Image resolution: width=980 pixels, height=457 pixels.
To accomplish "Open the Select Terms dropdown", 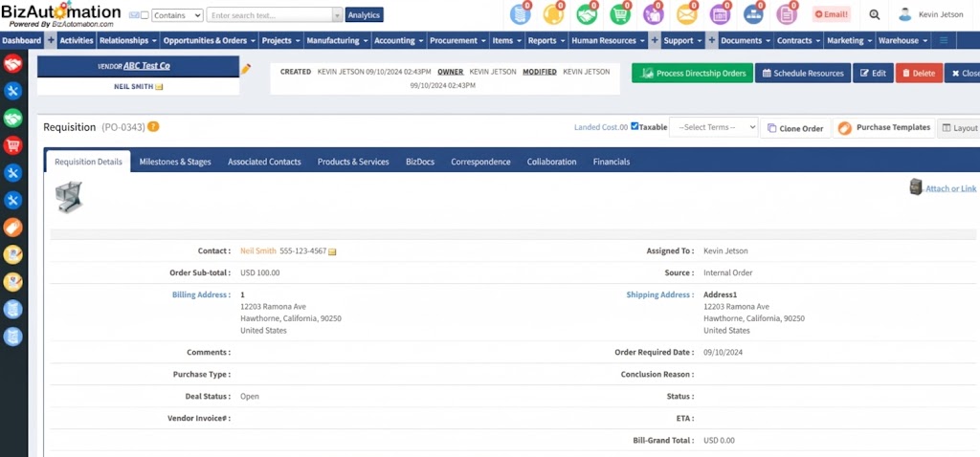I will [x=713, y=127].
